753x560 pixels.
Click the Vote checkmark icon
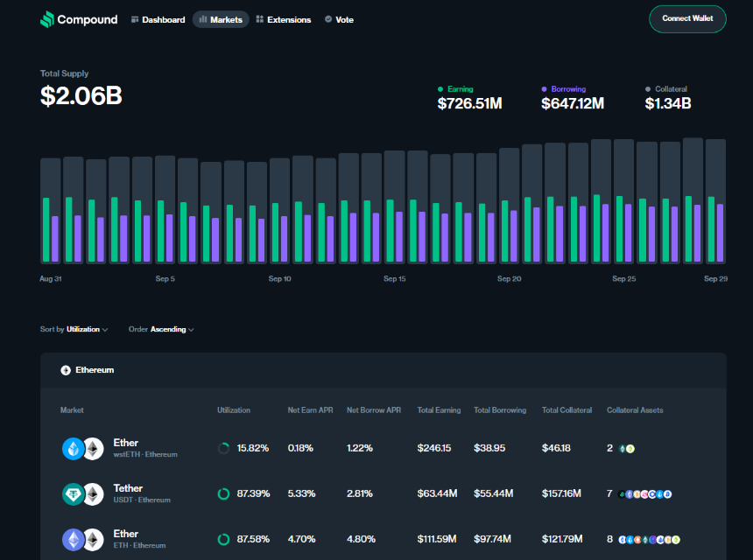click(328, 19)
